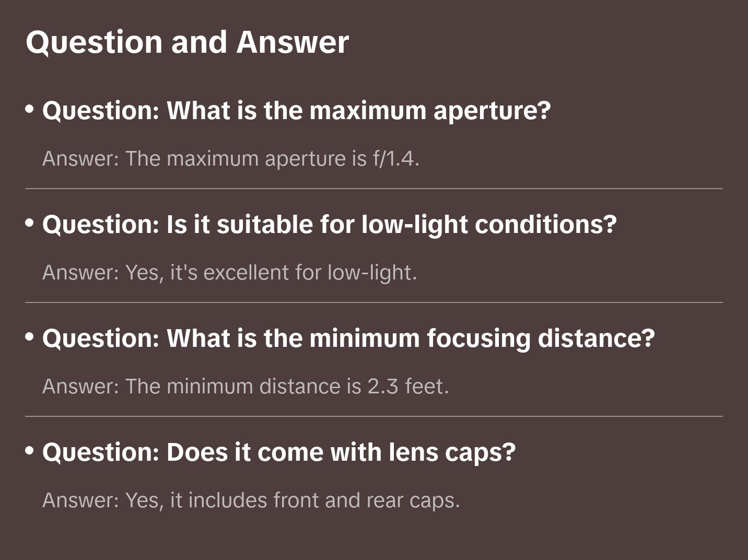
Task: Click the divider below the aperture answer
Action: click(374, 189)
